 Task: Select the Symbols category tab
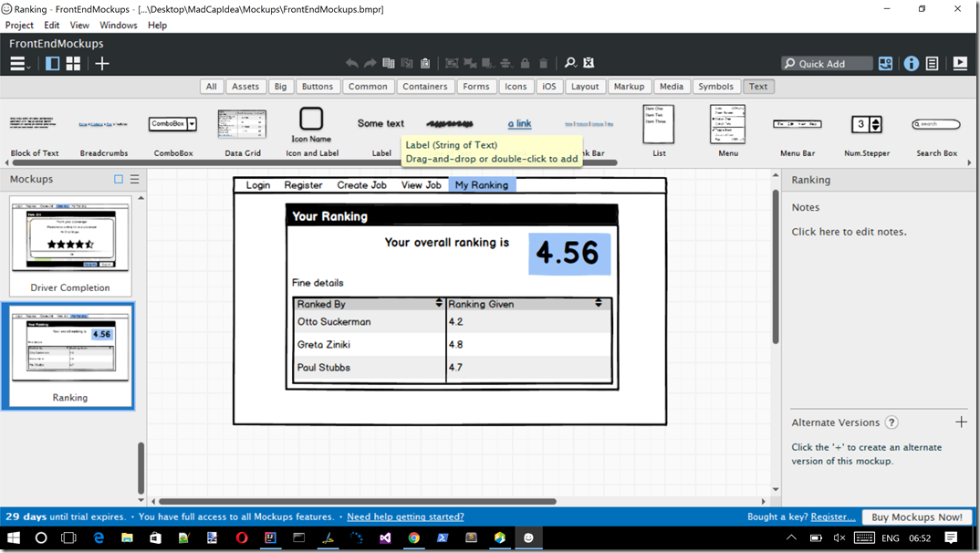coord(715,86)
